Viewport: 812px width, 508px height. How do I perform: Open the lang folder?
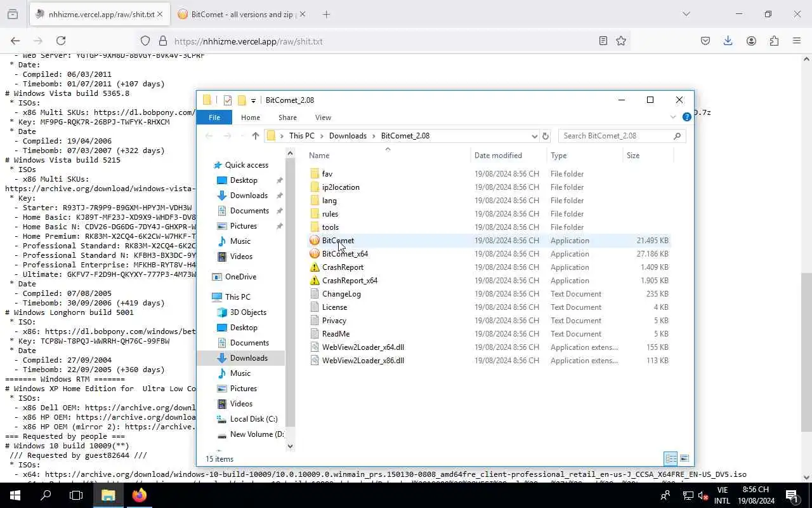click(x=329, y=201)
